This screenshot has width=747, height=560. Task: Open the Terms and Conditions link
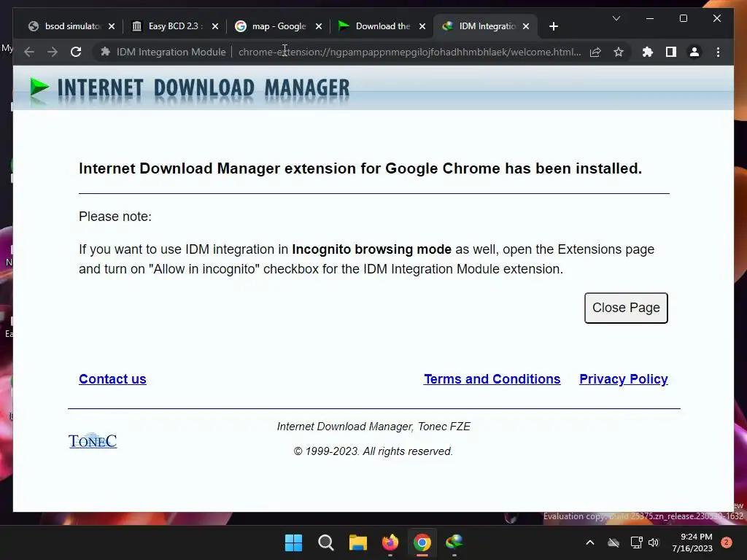click(492, 379)
